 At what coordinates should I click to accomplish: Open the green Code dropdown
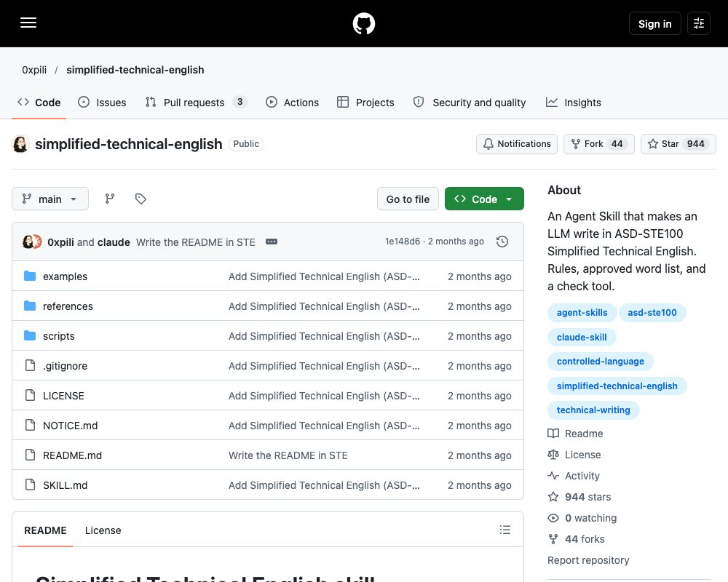(x=484, y=199)
